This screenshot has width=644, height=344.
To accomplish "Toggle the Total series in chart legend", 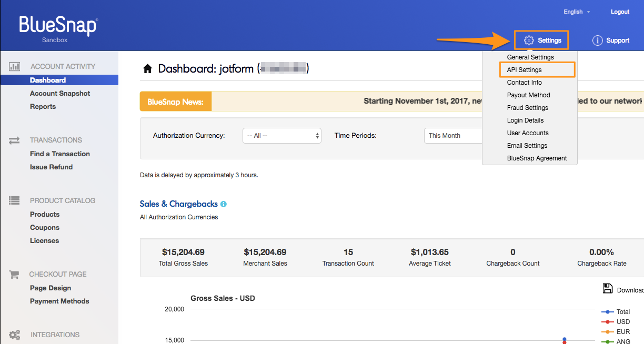I will (x=616, y=312).
